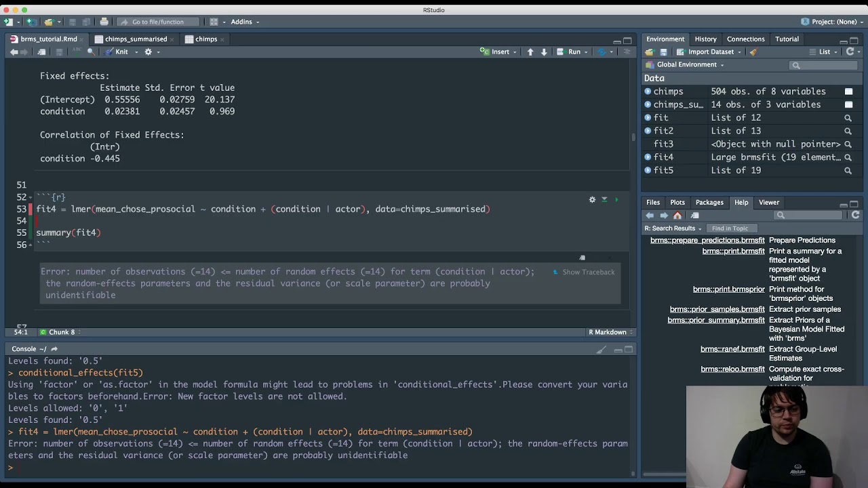Expand the fit object in Environment
Viewport: 868px width, 488px height.
pyautogui.click(x=648, y=118)
